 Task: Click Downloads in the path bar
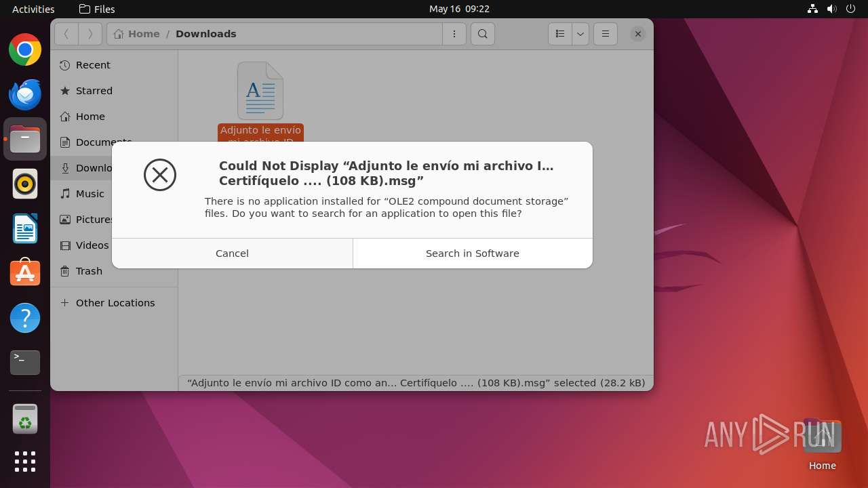pyautogui.click(x=206, y=34)
